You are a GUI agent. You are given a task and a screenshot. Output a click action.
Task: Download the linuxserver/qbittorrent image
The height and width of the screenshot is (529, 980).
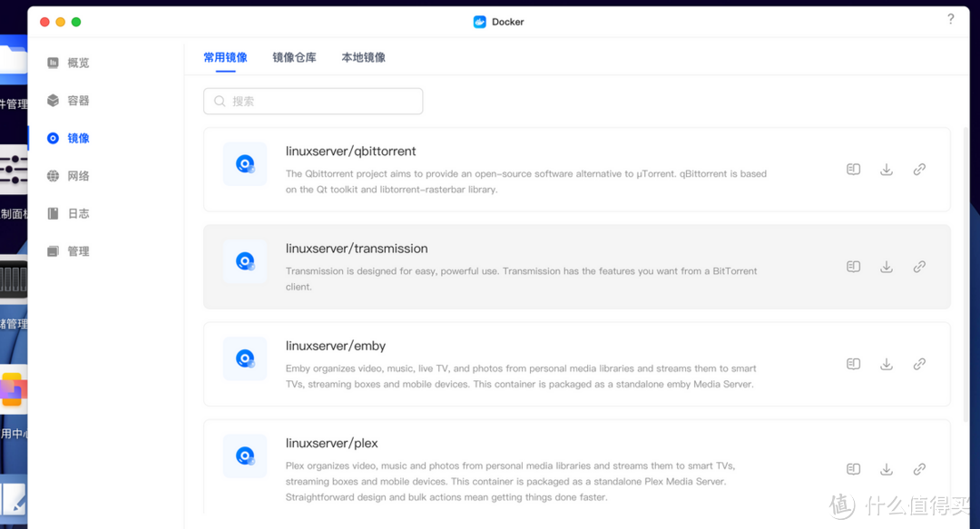[x=886, y=169]
